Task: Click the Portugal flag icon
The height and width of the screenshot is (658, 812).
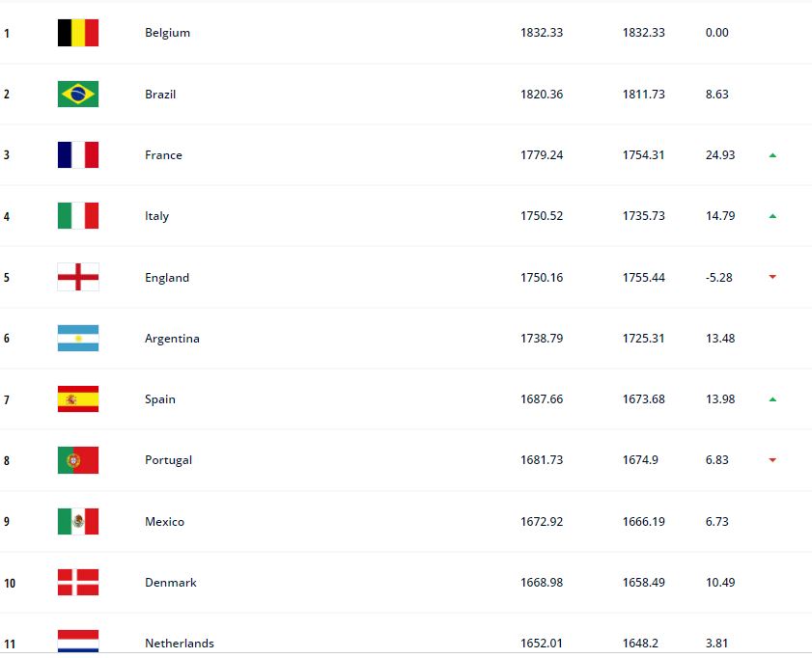Action: tap(77, 460)
